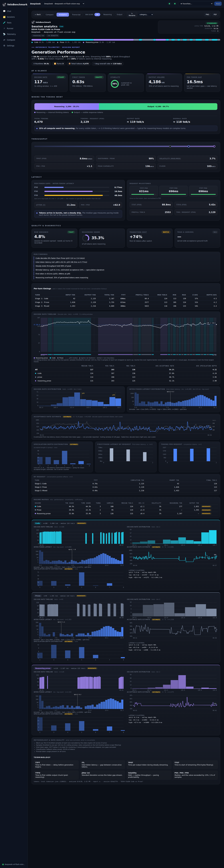Click the Generation Performance heading
The height and width of the screenshot is (868, 224).
tap(58, 52)
